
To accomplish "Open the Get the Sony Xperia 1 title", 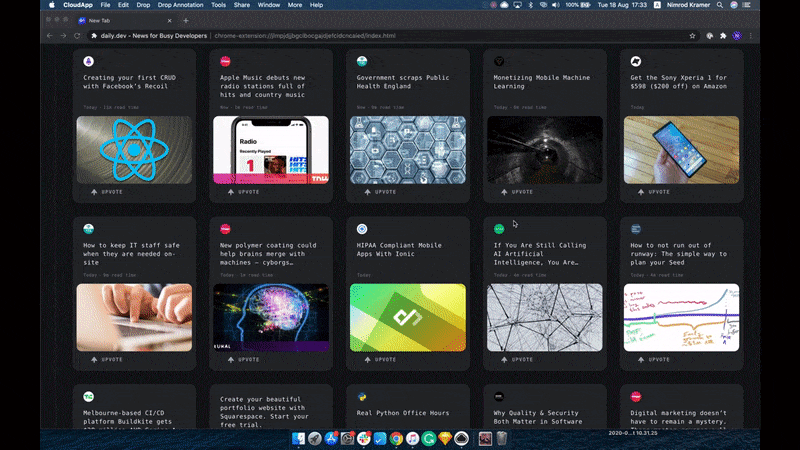I will 679,82.
